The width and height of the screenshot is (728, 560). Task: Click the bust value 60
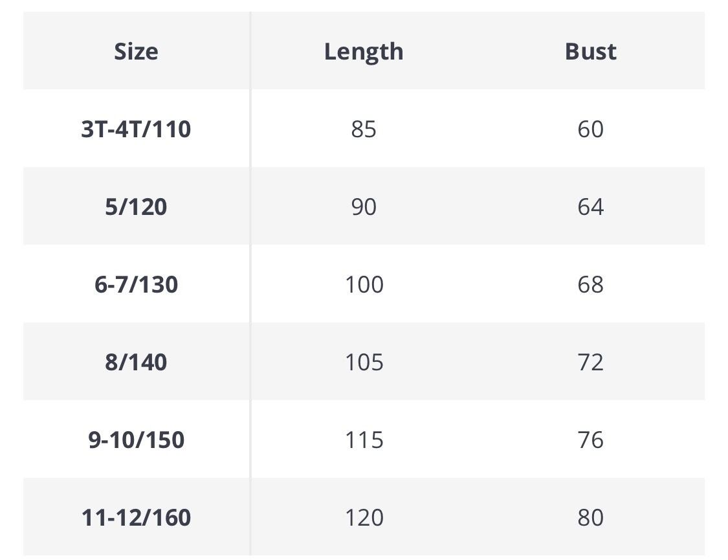(591, 129)
